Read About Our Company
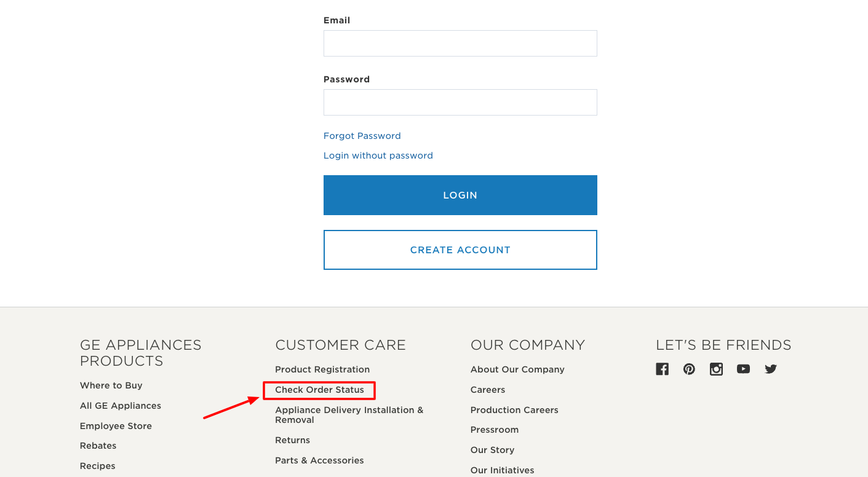The image size is (868, 477). click(x=517, y=369)
